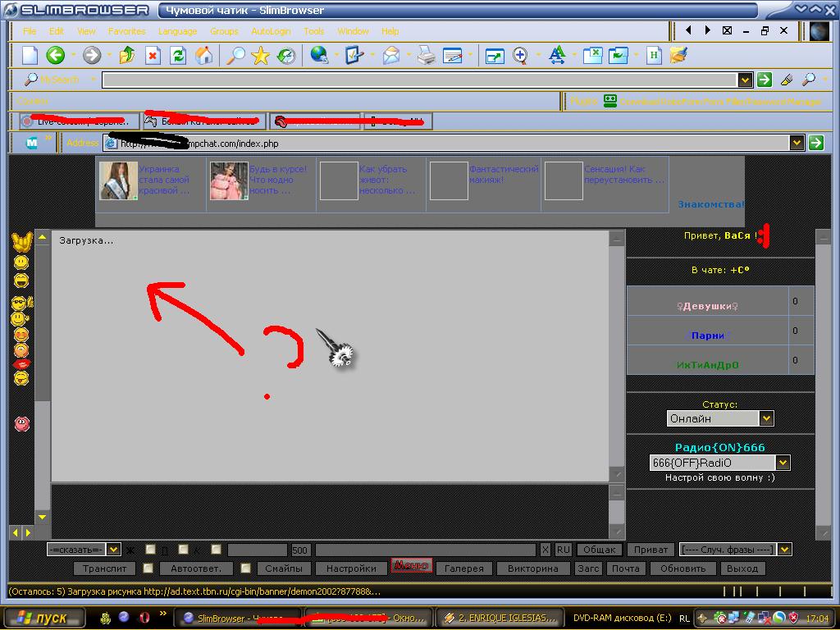Image resolution: width=840 pixels, height=630 pixels.
Task: Click the Home page icon
Action: pos(203,56)
